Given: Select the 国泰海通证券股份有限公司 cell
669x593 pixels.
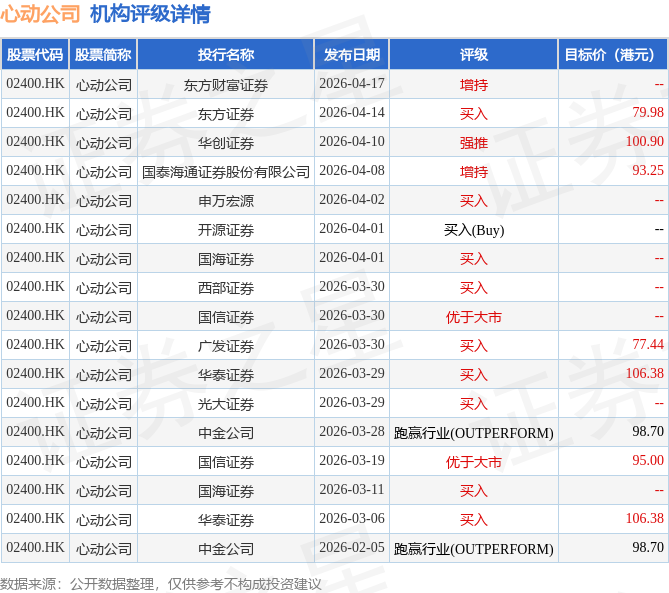Looking at the screenshot, I should click(226, 172).
